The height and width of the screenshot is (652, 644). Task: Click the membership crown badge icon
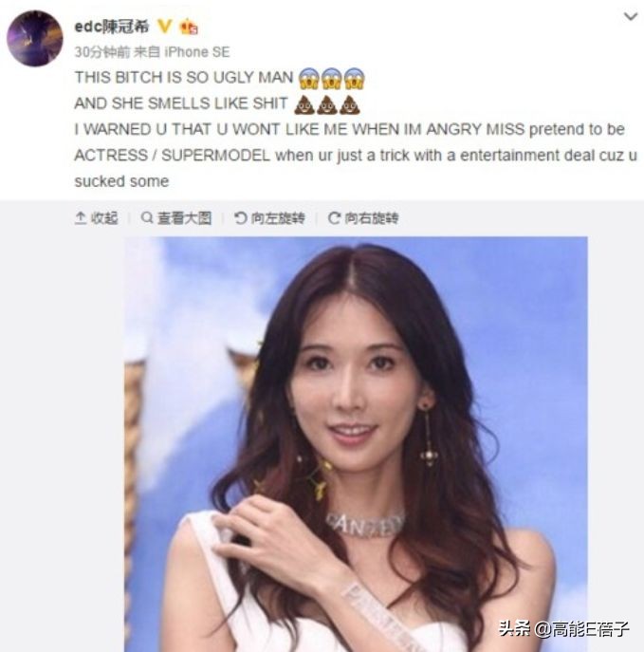tap(188, 27)
